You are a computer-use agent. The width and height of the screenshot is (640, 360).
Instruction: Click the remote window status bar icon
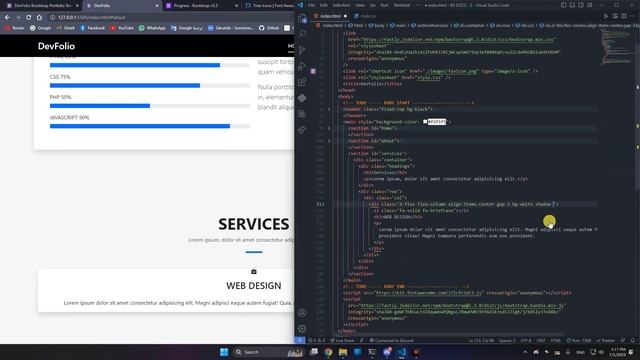(300, 340)
